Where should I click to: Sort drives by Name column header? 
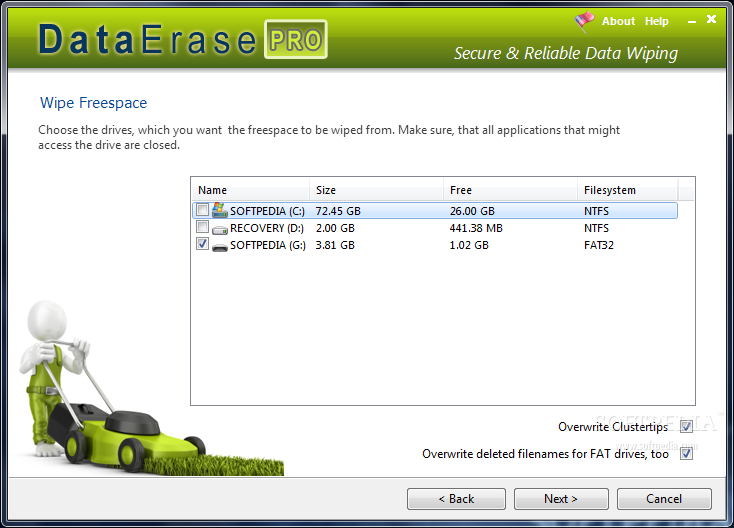250,190
